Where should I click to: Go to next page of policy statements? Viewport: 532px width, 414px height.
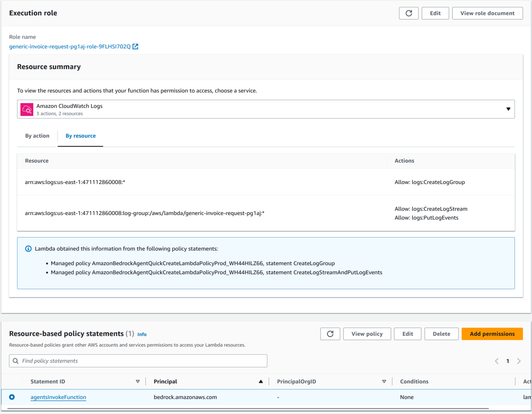coord(519,361)
